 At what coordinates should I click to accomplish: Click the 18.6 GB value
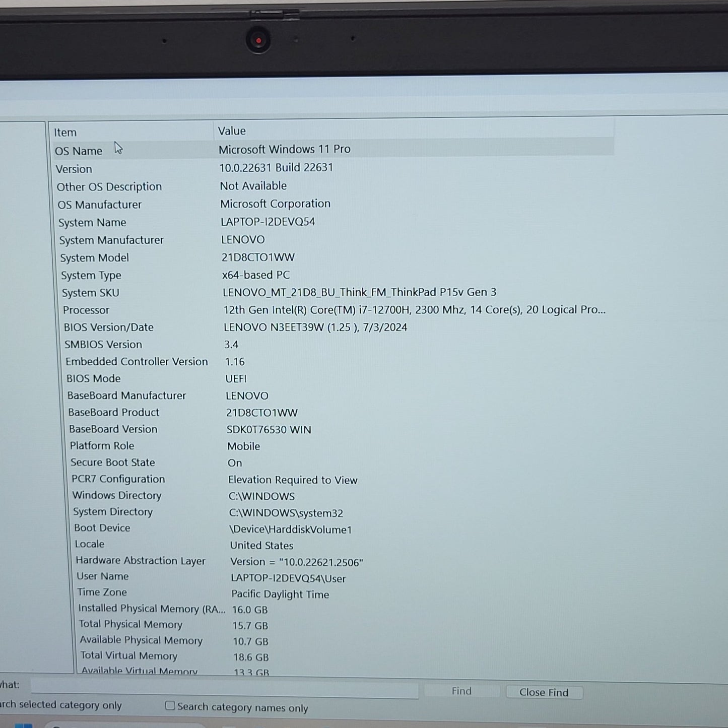(x=251, y=657)
